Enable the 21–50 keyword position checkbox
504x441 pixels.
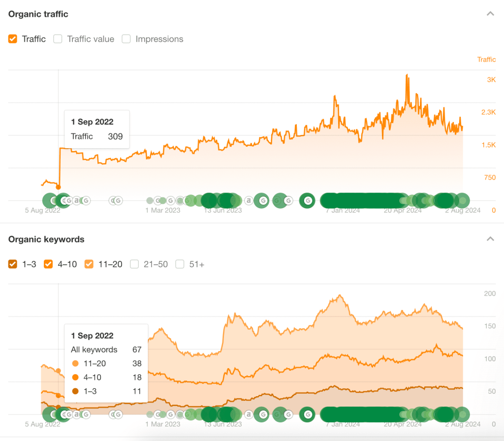(134, 264)
